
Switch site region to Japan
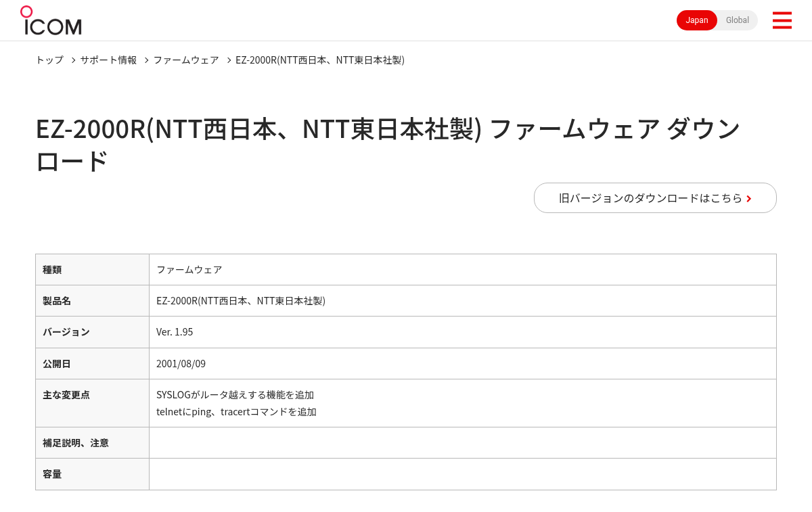pyautogui.click(x=697, y=20)
